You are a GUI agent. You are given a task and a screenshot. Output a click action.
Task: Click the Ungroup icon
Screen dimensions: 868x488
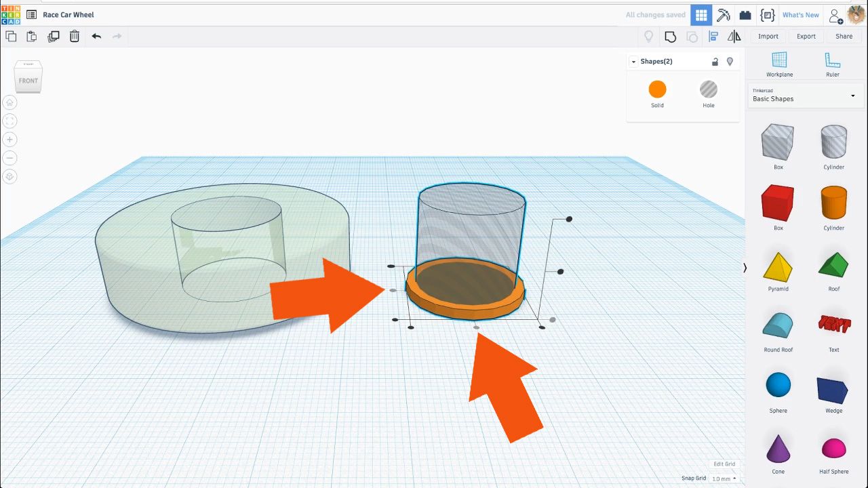click(x=692, y=37)
